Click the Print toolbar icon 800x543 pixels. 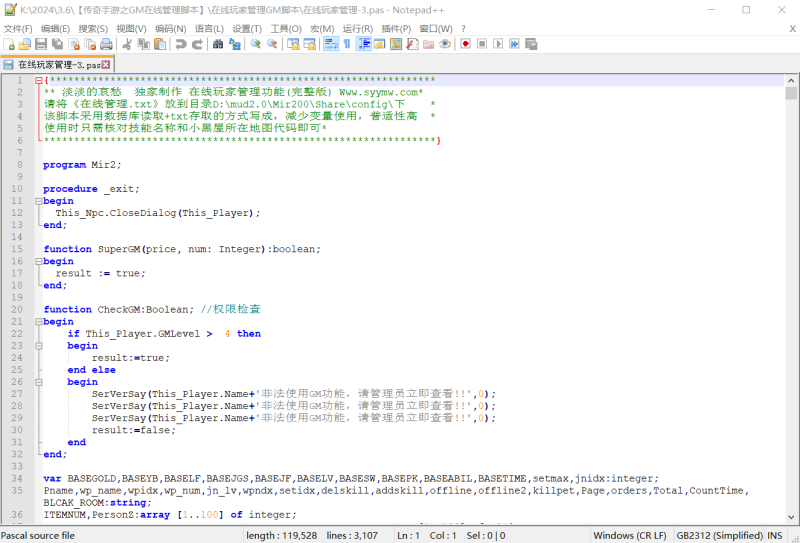pyautogui.click(x=106, y=44)
